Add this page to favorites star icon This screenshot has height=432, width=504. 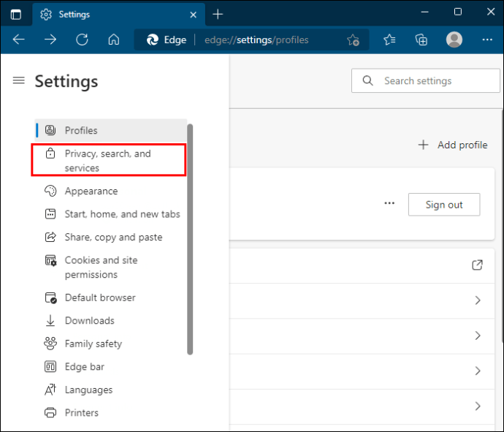[x=353, y=40]
